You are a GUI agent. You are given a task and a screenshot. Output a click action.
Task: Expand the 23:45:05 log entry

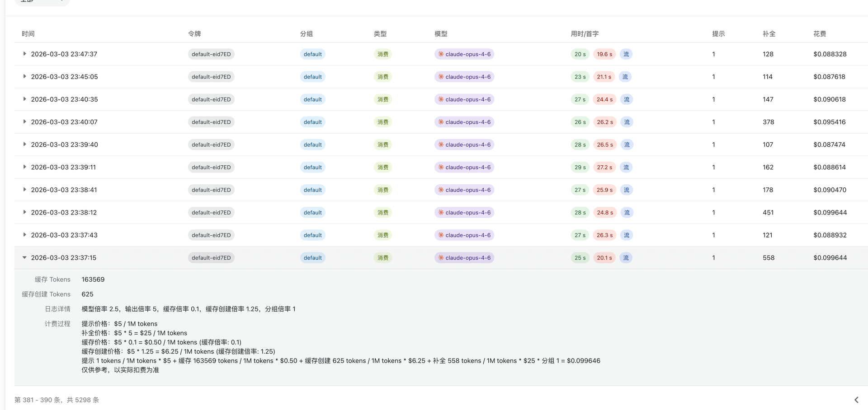pos(24,76)
